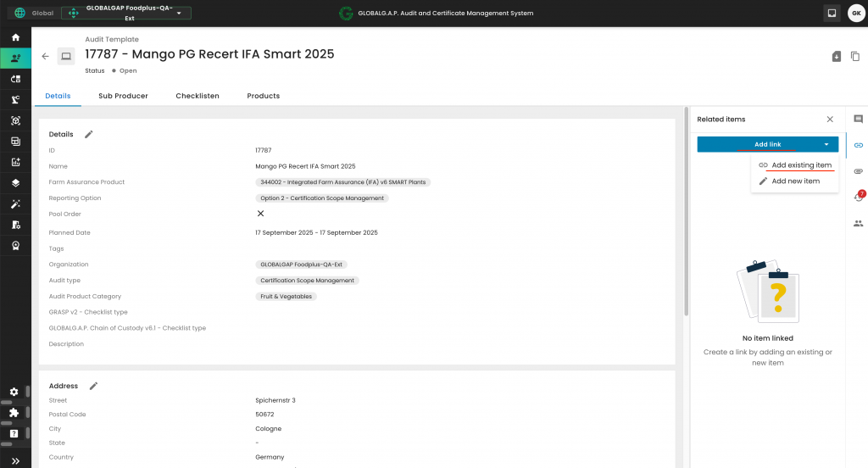Edit the Address section with pencil icon

coord(94,386)
